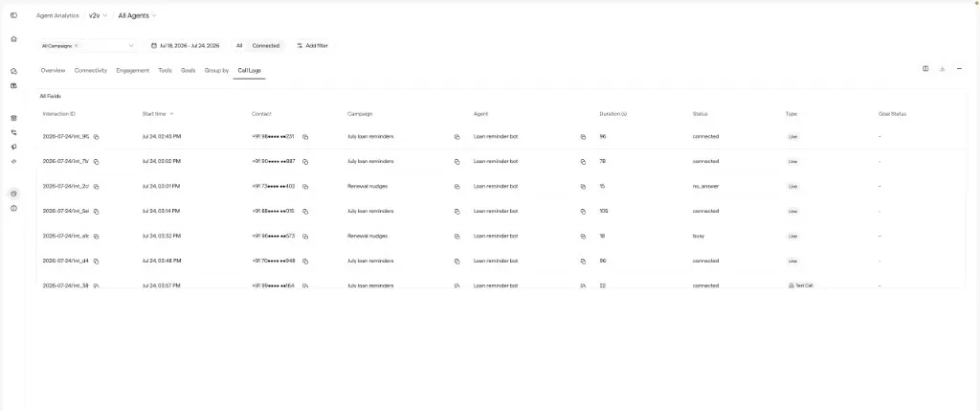
Task: Open the info circle icon in sidebar
Action: point(13,208)
